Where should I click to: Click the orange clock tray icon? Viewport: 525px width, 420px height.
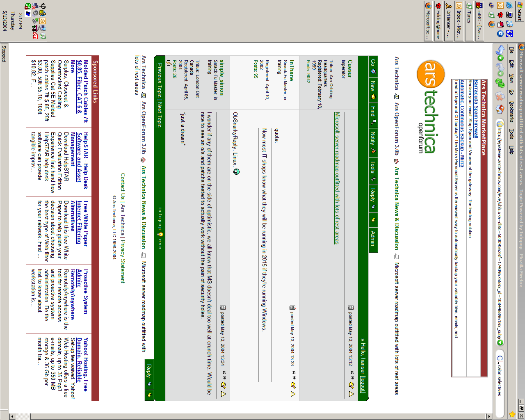42,21
